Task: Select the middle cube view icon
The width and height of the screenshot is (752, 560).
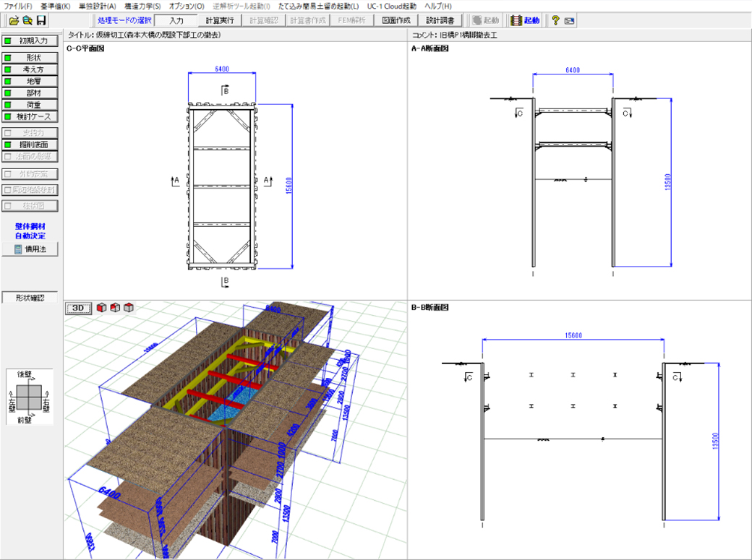Action: click(x=115, y=308)
